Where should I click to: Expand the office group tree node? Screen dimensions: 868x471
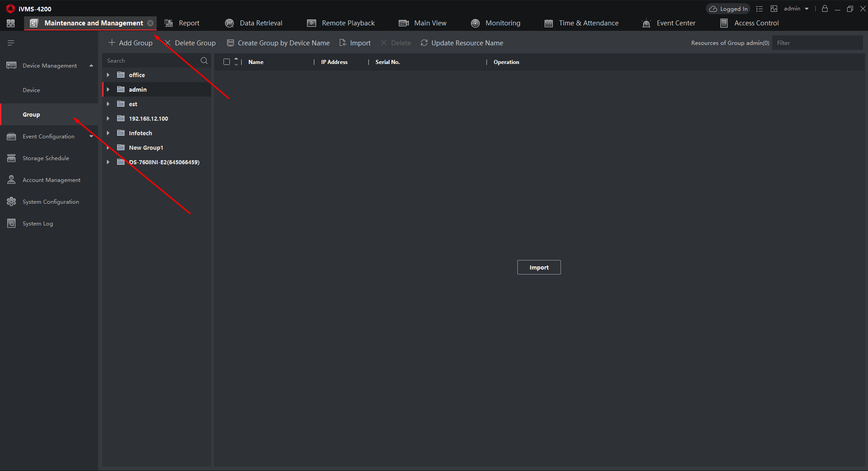click(x=108, y=75)
